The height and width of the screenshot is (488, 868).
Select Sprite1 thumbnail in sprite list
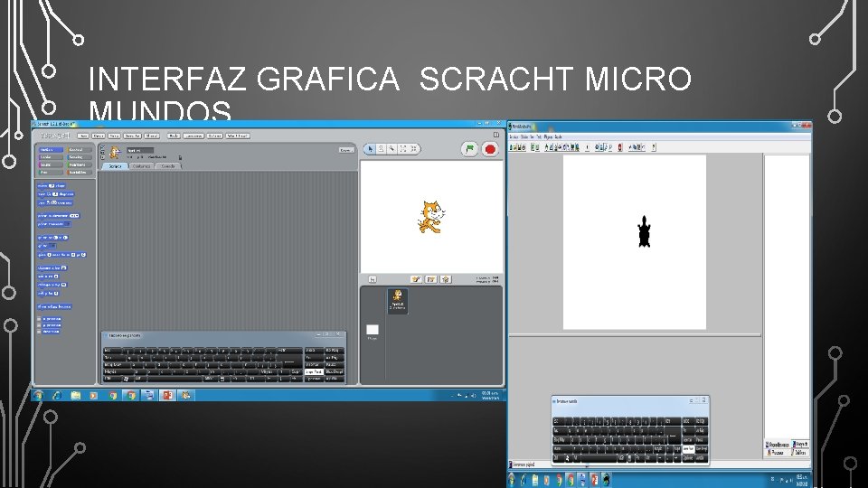click(398, 300)
